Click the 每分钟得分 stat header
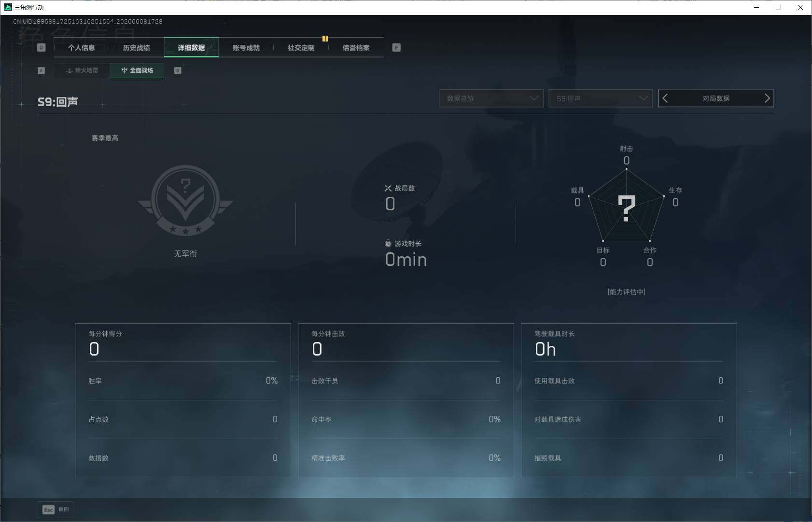The height and width of the screenshot is (522, 812). pos(105,334)
